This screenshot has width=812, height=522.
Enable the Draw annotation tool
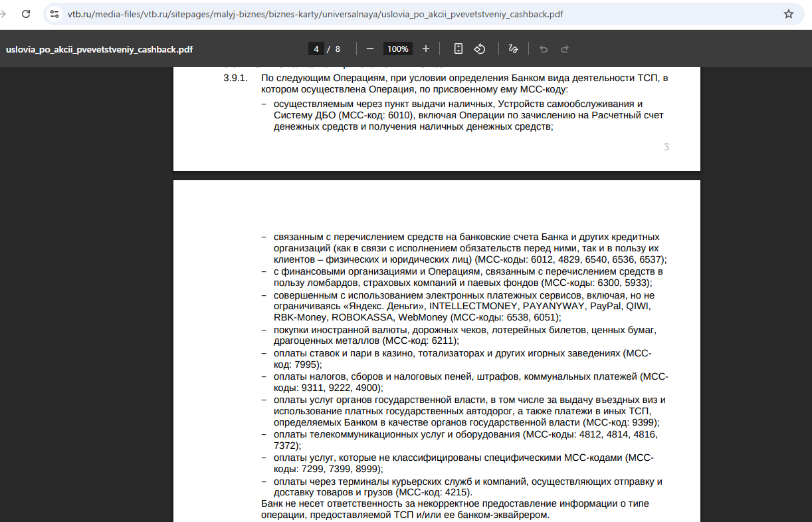click(513, 49)
